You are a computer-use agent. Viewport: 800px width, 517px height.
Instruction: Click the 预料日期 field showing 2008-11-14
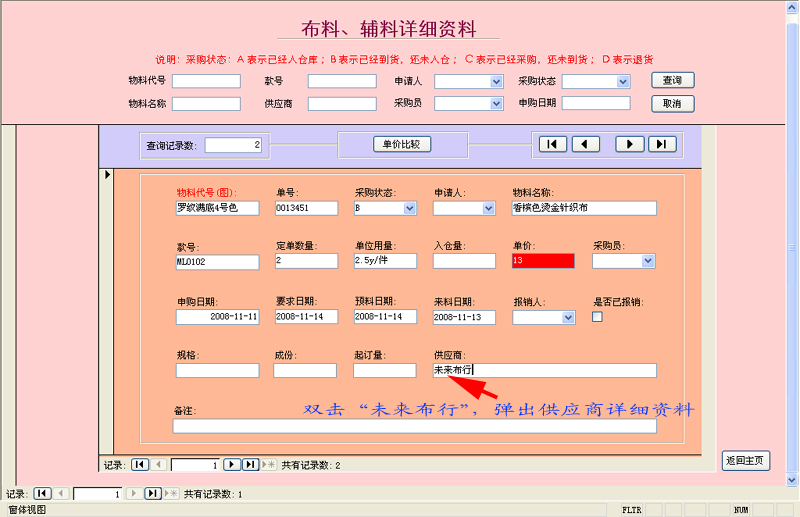click(x=385, y=316)
